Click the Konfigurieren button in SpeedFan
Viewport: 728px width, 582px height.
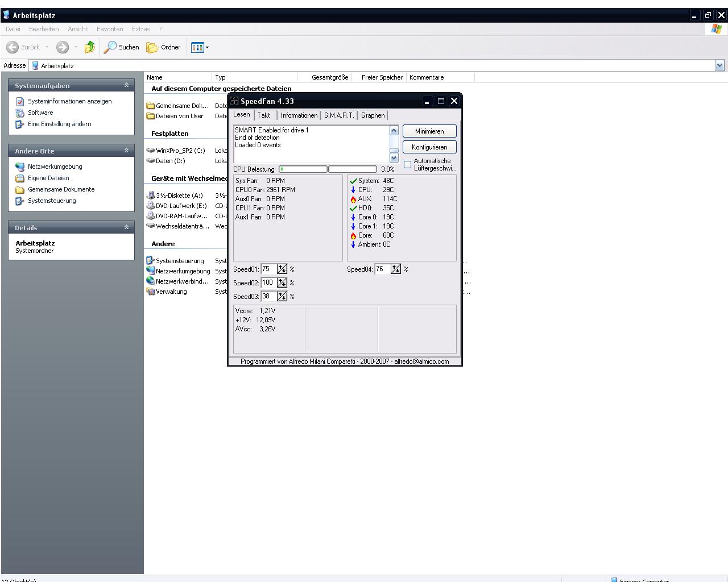(x=429, y=147)
